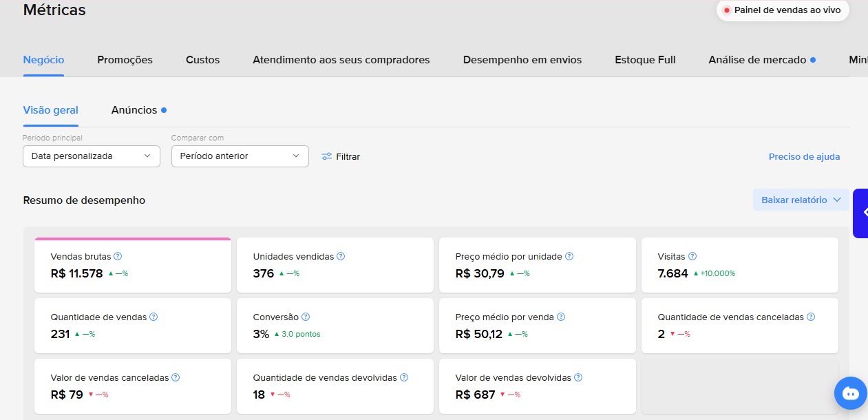868x420 pixels.
Task: Expand the Baixar relatório menu
Action: [x=801, y=200]
